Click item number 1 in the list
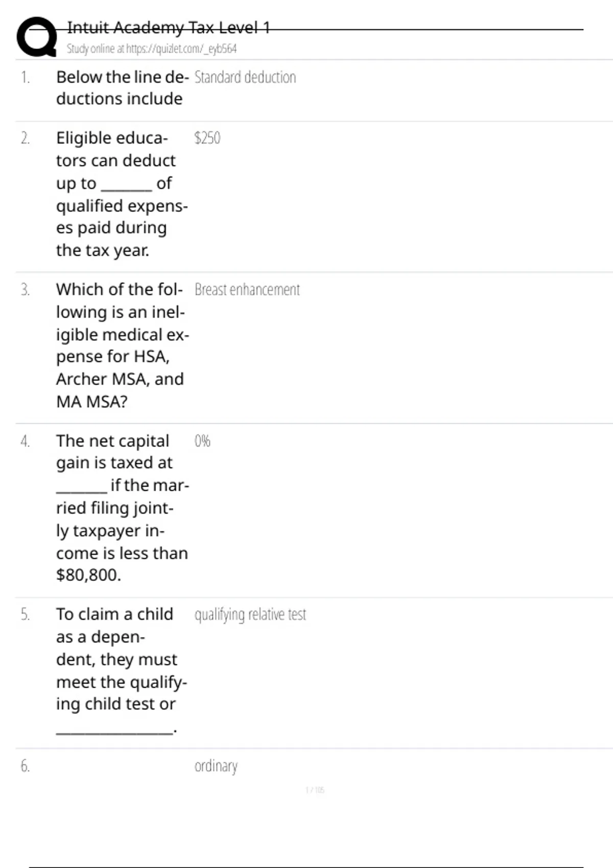This screenshot has width=613, height=868. click(x=25, y=78)
